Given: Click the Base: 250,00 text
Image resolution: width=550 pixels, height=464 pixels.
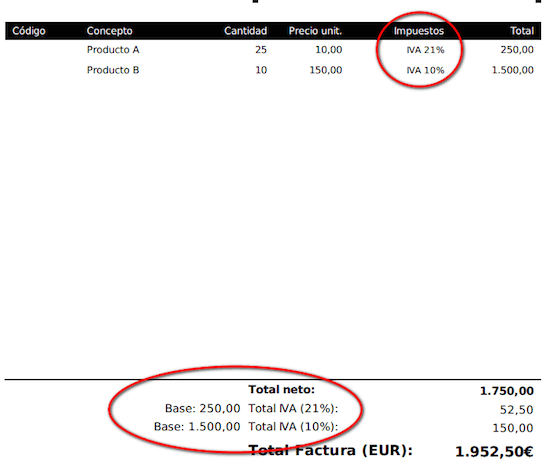Looking at the screenshot, I should pyautogui.click(x=202, y=408).
